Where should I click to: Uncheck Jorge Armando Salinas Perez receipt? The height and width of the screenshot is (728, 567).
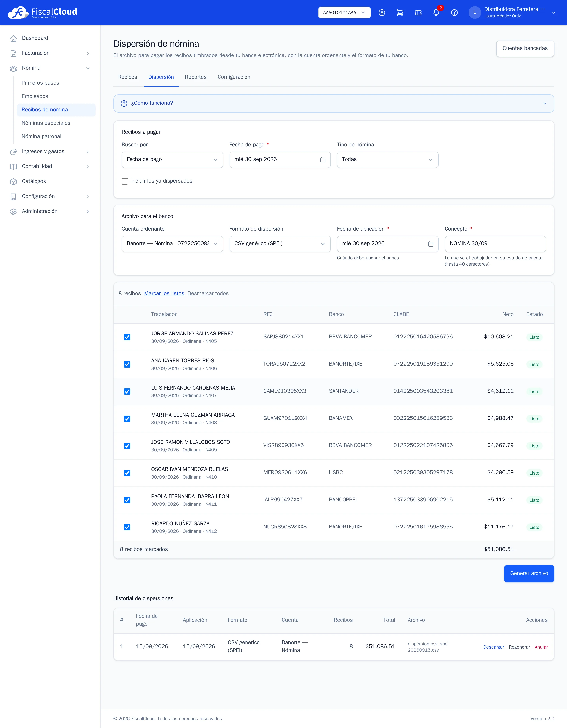tap(127, 337)
